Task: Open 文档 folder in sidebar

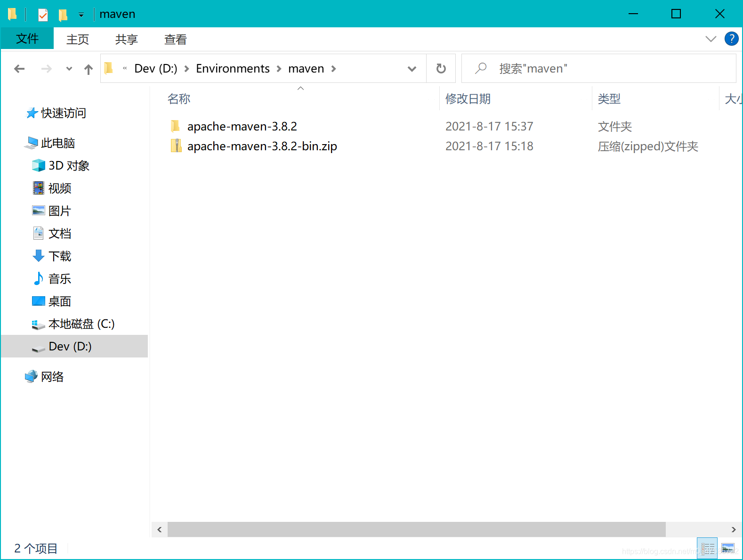Action: coord(60,234)
